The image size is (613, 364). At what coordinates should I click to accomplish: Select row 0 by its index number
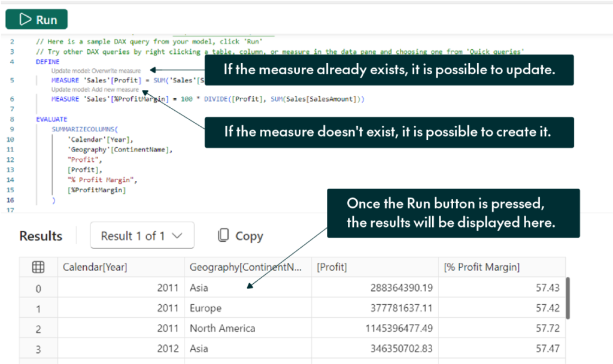38,288
